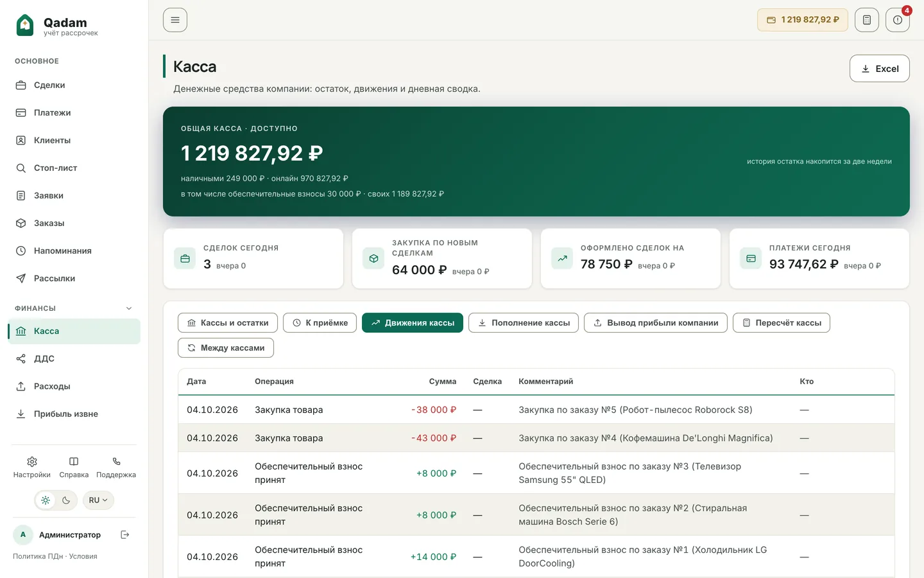This screenshot has height=578, width=924.
Task: Switch to light theme sun toggle
Action: (x=46, y=500)
